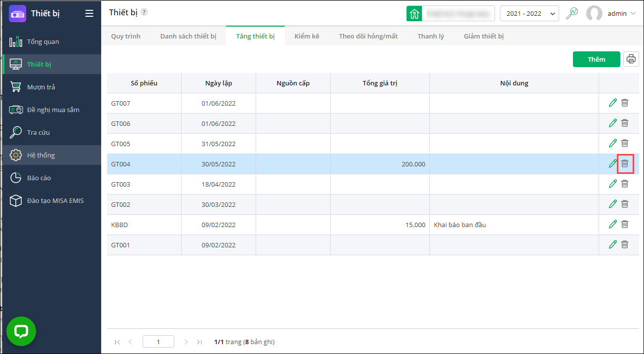The height and width of the screenshot is (354, 644).
Task: Open Tra cứu search section
Action: pyautogui.click(x=51, y=132)
